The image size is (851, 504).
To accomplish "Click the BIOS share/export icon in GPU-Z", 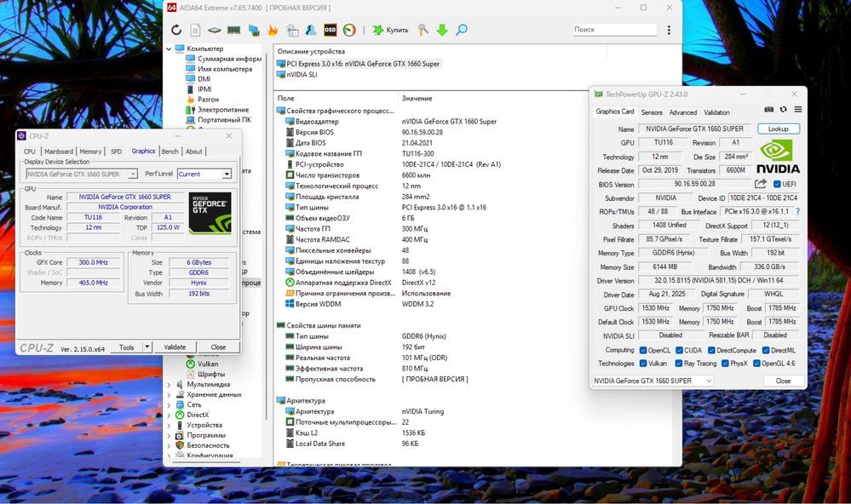I will [761, 184].
